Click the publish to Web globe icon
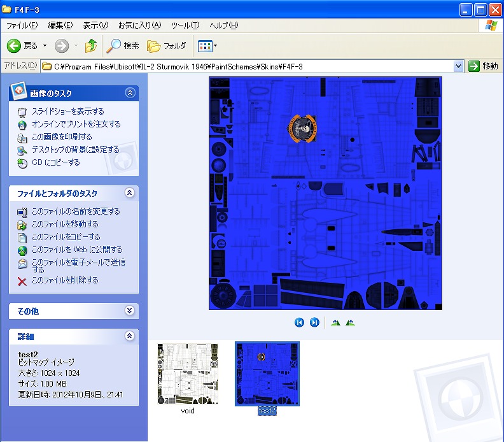Viewport: 504px width, 442px height. (x=22, y=250)
